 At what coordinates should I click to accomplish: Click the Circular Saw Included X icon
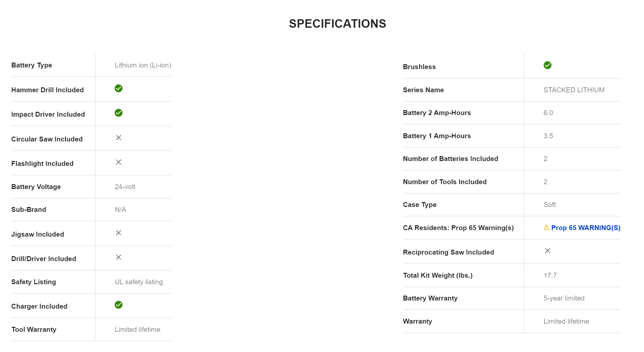click(x=119, y=138)
